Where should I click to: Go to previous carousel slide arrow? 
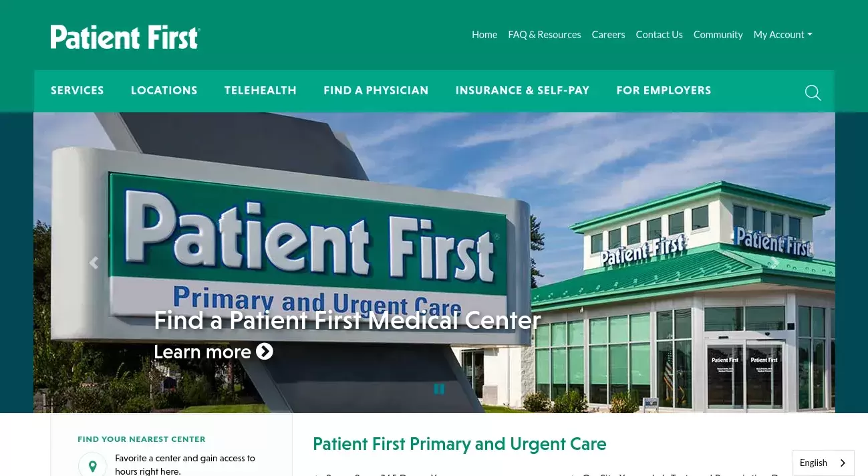pyautogui.click(x=94, y=263)
